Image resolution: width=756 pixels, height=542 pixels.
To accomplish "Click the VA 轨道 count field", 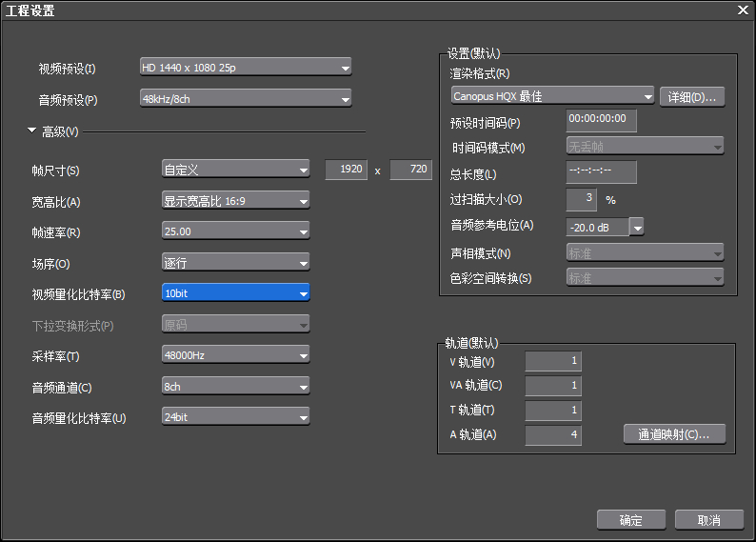I will tap(553, 385).
